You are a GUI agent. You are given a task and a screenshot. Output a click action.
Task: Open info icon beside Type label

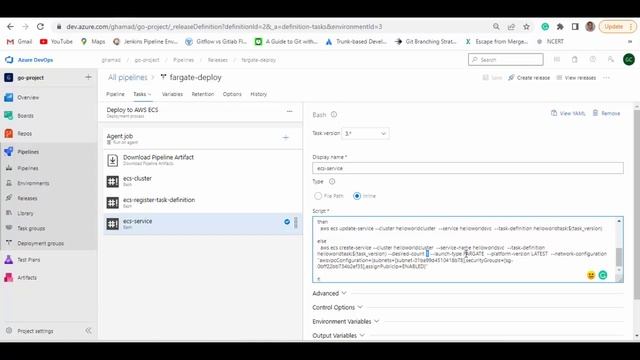332,182
